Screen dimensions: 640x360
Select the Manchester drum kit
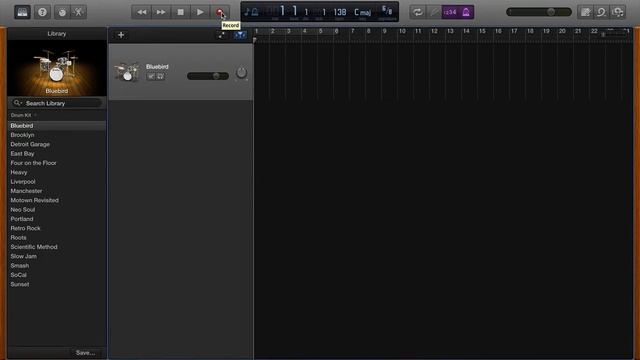[x=57, y=191]
